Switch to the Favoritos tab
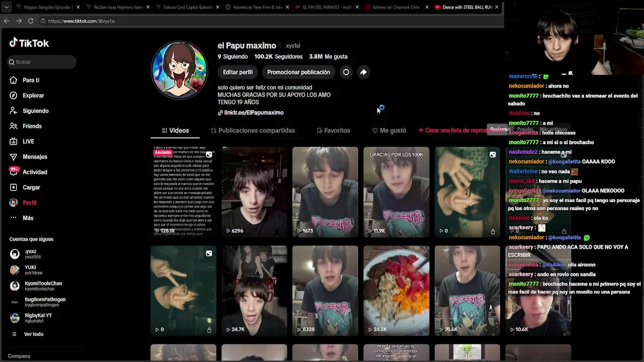 pos(333,130)
